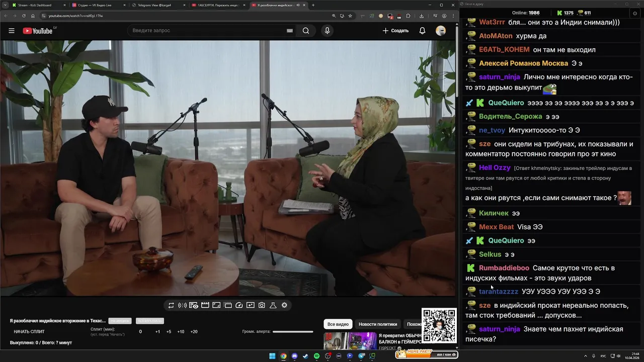Click username AtoMAton in chat
This screenshot has width=644, height=362.
click(496, 36)
